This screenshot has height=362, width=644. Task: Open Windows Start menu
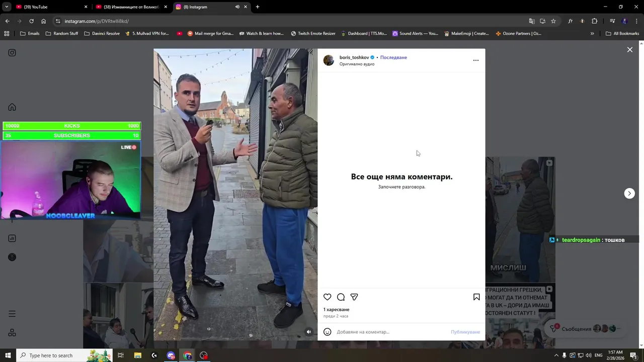[x=8, y=355]
